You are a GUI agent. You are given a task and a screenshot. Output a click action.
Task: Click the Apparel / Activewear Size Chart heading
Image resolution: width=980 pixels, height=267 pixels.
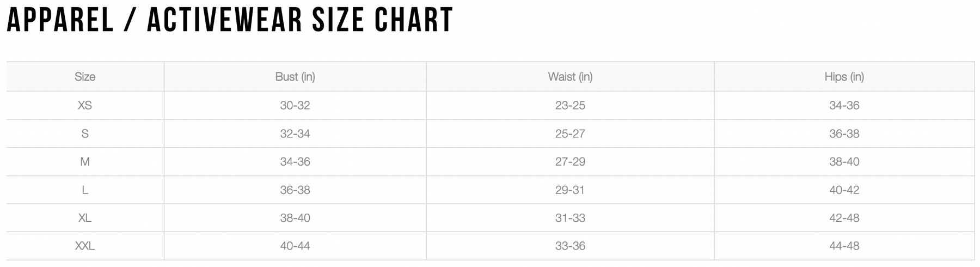pyautogui.click(x=230, y=20)
